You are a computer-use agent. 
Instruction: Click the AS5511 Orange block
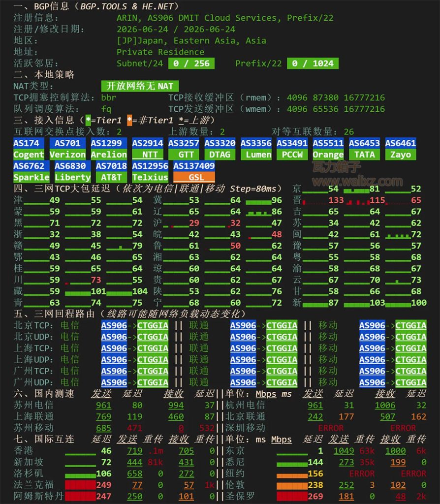328,149
